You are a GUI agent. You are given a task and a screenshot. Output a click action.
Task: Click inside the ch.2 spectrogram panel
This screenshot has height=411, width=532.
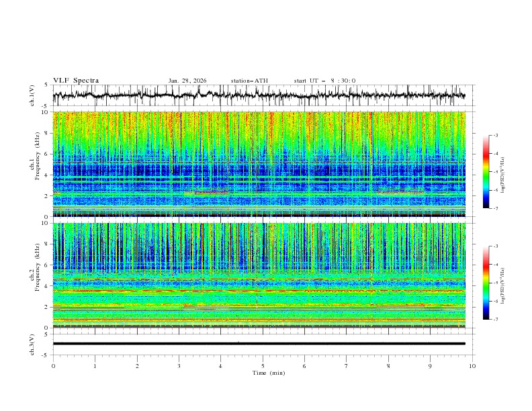click(x=263, y=275)
